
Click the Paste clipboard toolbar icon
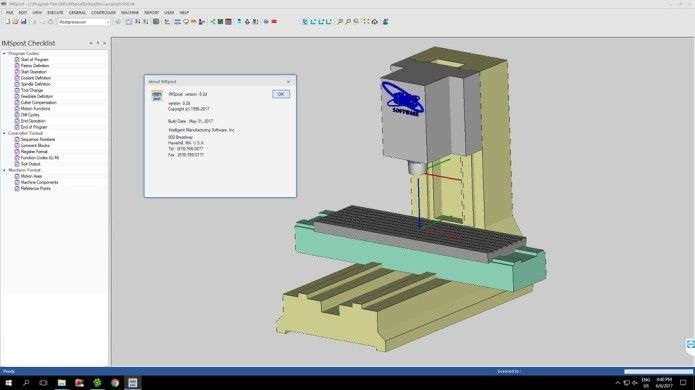50,22
